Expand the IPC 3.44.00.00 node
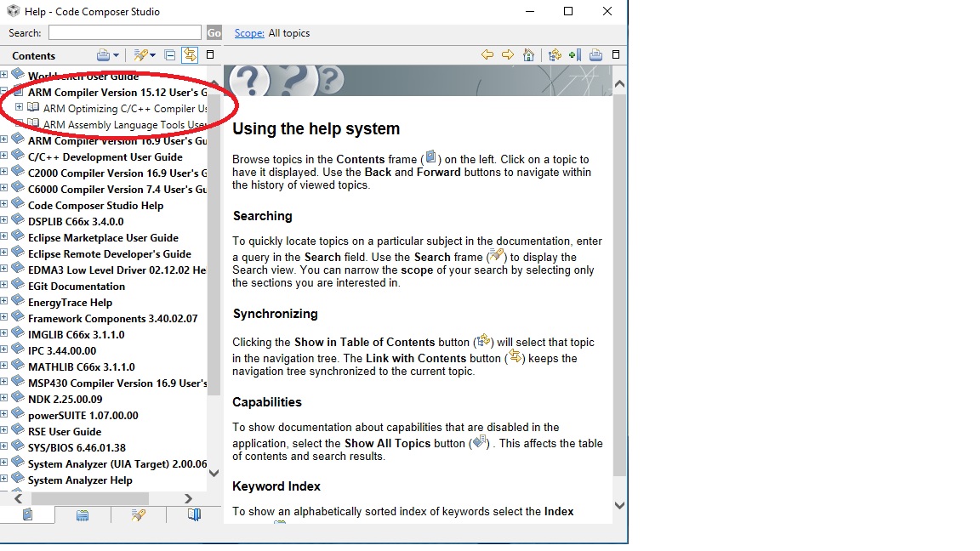Screen dimensions: 980x551 pyautogui.click(x=3, y=349)
